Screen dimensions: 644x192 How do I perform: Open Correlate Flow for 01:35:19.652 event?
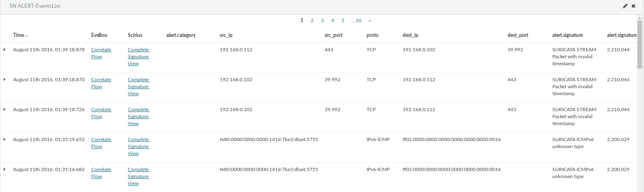101,143
